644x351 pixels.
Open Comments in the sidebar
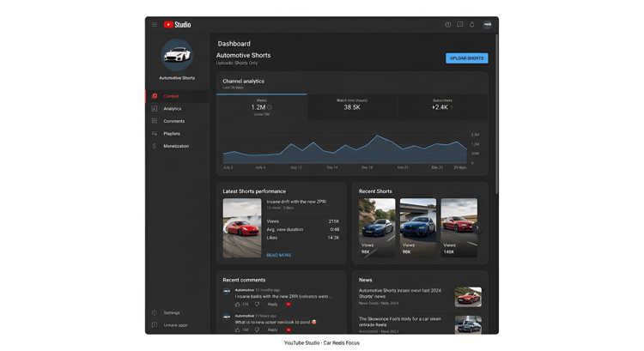pos(178,121)
